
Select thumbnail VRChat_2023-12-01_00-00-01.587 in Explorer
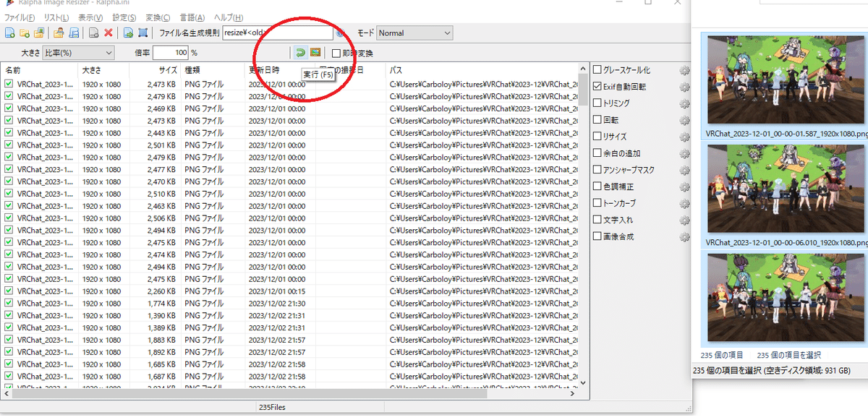click(x=787, y=86)
